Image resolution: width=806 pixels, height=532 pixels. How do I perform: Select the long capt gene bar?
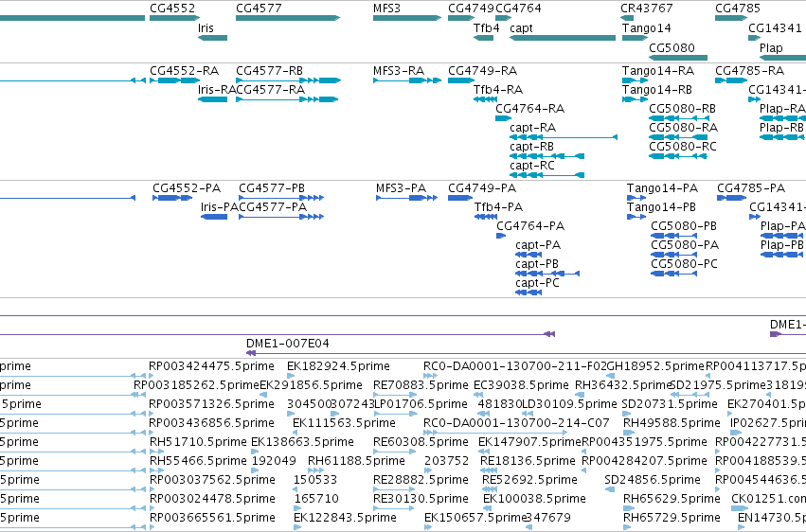tap(563, 38)
